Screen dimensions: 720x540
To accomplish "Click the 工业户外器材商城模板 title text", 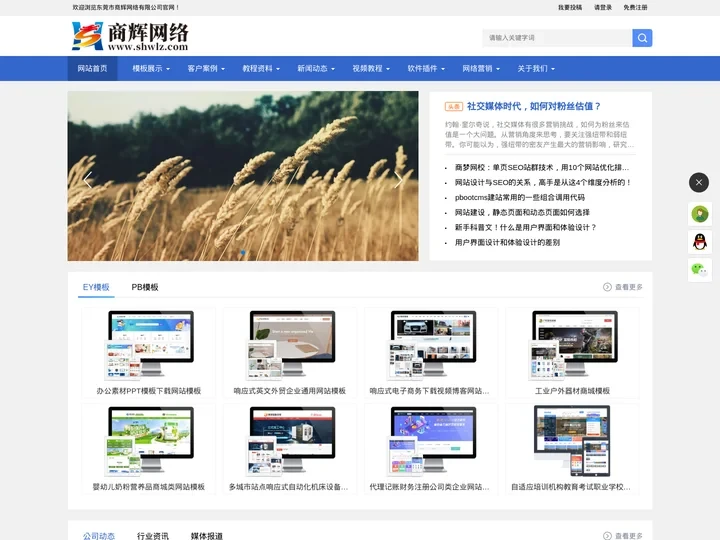I will click(572, 391).
